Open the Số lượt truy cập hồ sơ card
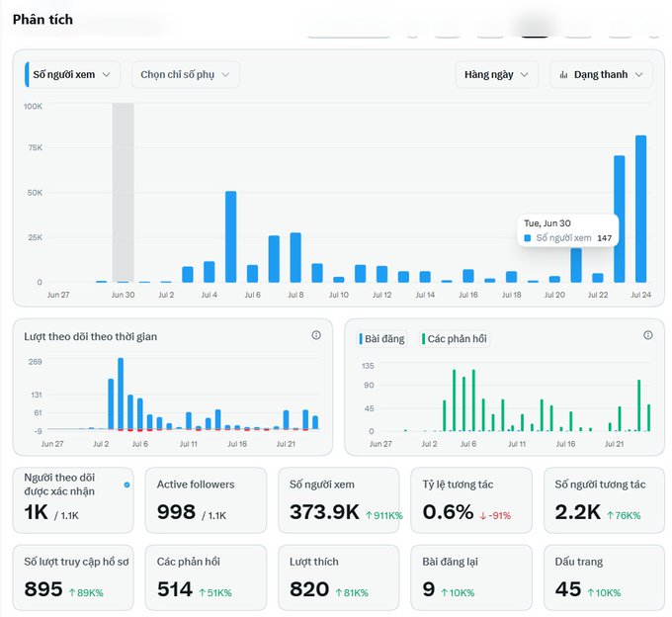 (x=73, y=577)
